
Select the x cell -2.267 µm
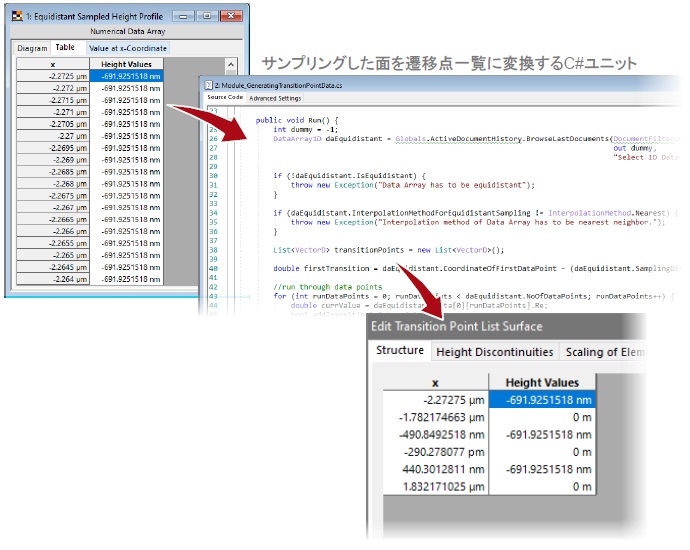pos(53,207)
